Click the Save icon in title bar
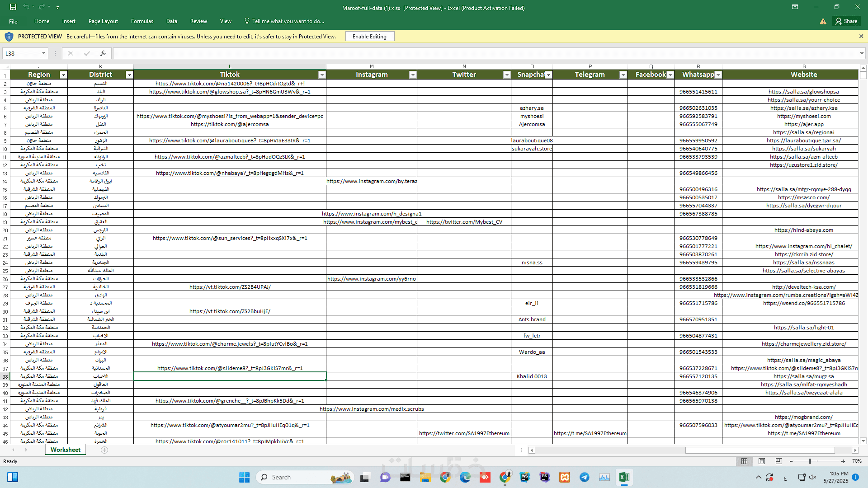 pyautogui.click(x=13, y=7)
